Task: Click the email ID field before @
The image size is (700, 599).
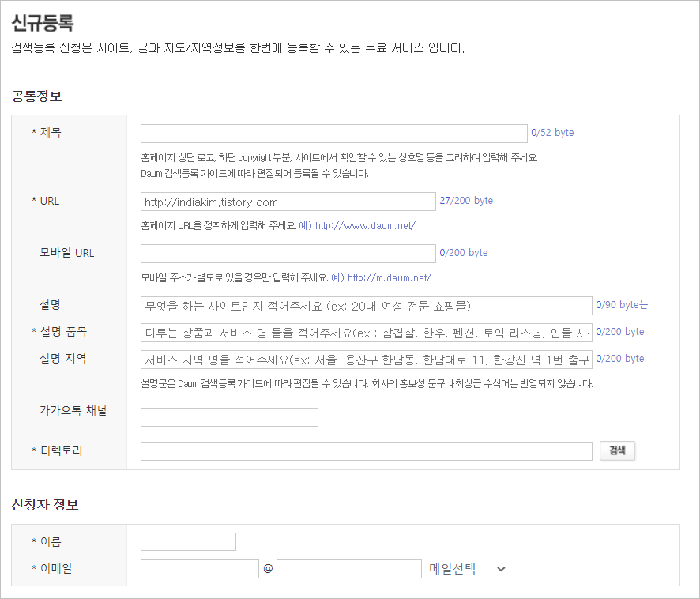Action: (200, 569)
